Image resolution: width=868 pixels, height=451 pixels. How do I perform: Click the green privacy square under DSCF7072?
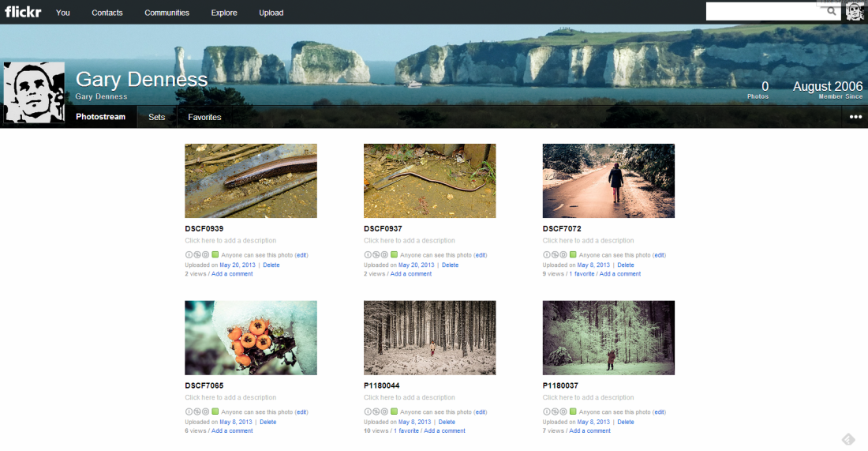point(573,255)
